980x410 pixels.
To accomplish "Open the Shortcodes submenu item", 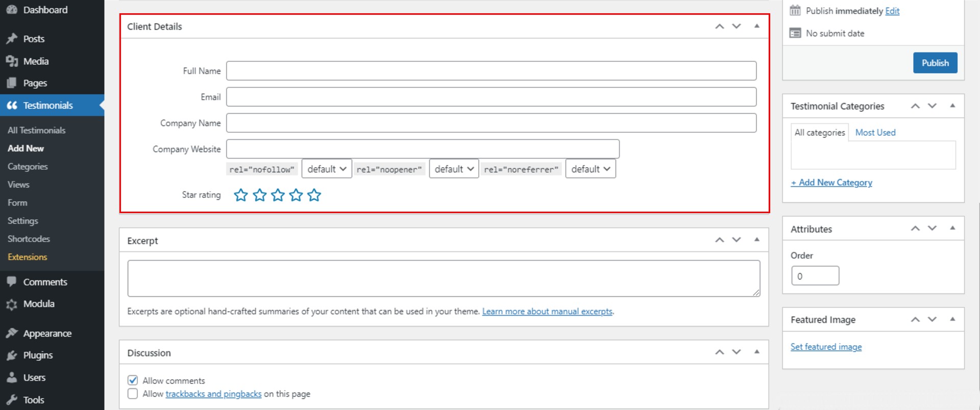I will [29, 239].
